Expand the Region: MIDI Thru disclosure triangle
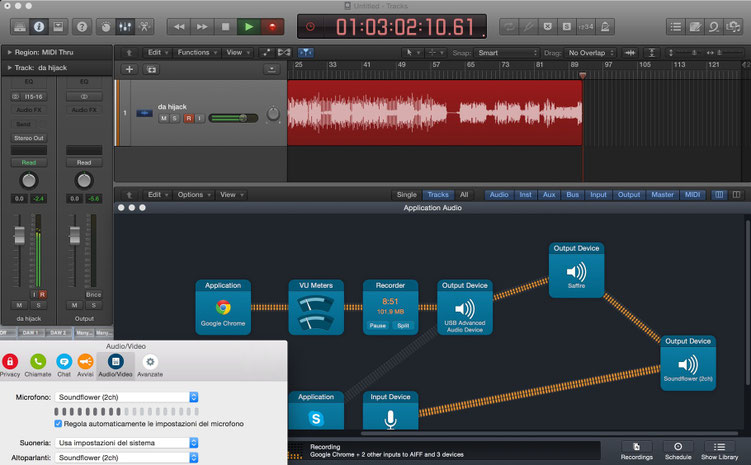 pos(9,52)
